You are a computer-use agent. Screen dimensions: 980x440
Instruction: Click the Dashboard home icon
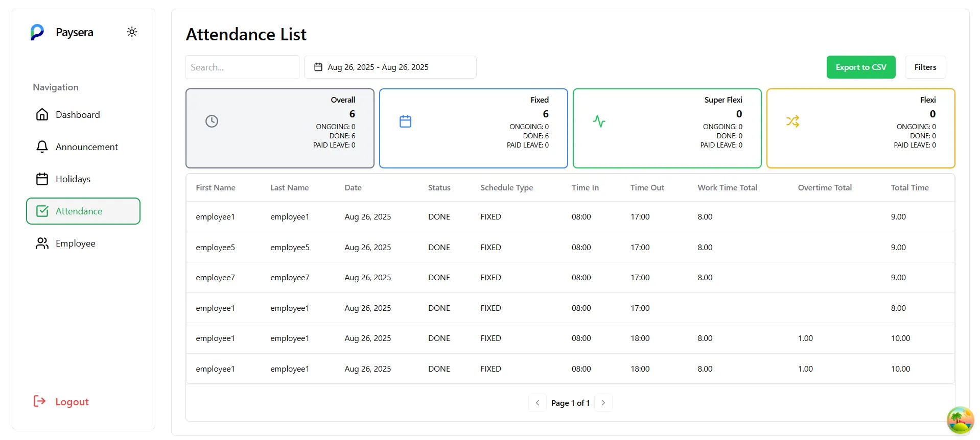pyautogui.click(x=42, y=114)
